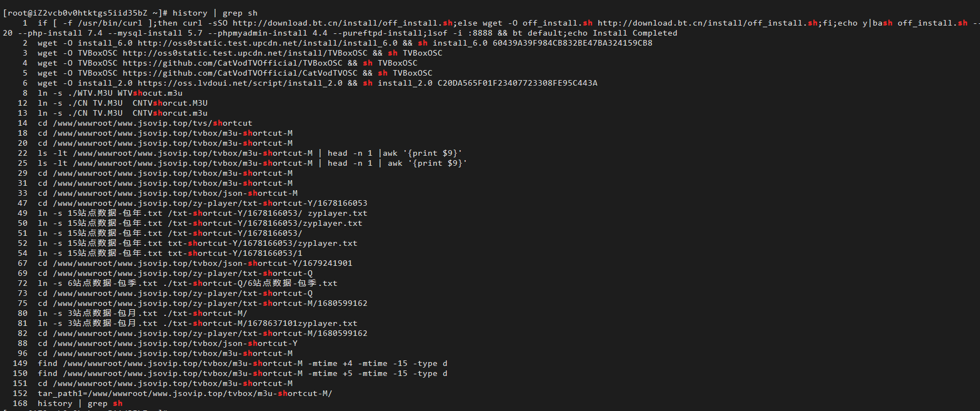Viewport: 980px width, 411px height.
Task: Click the path ending tvs/shortcut in line 14
Action: 153,123
